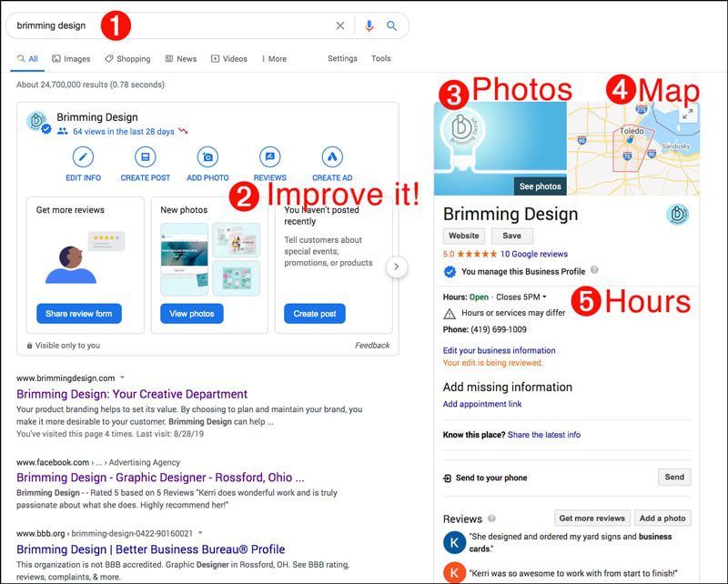Viewport: 728px width, 584px height.
Task: Click Edit your business information link
Action: tap(499, 350)
